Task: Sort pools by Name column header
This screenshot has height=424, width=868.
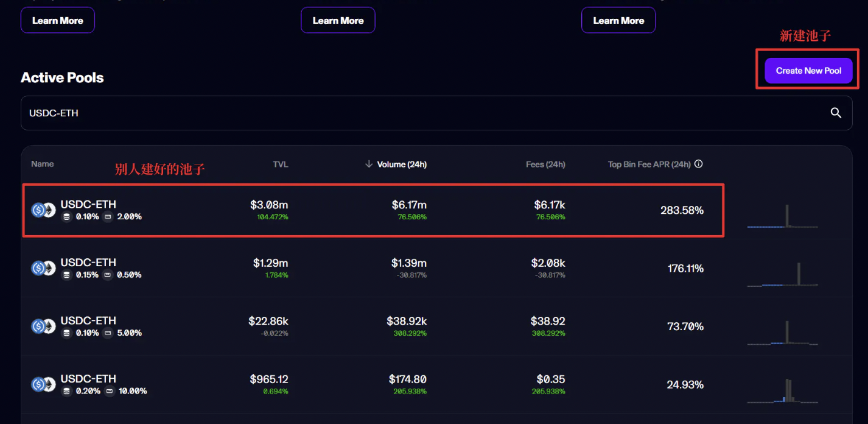Action: pos(43,164)
